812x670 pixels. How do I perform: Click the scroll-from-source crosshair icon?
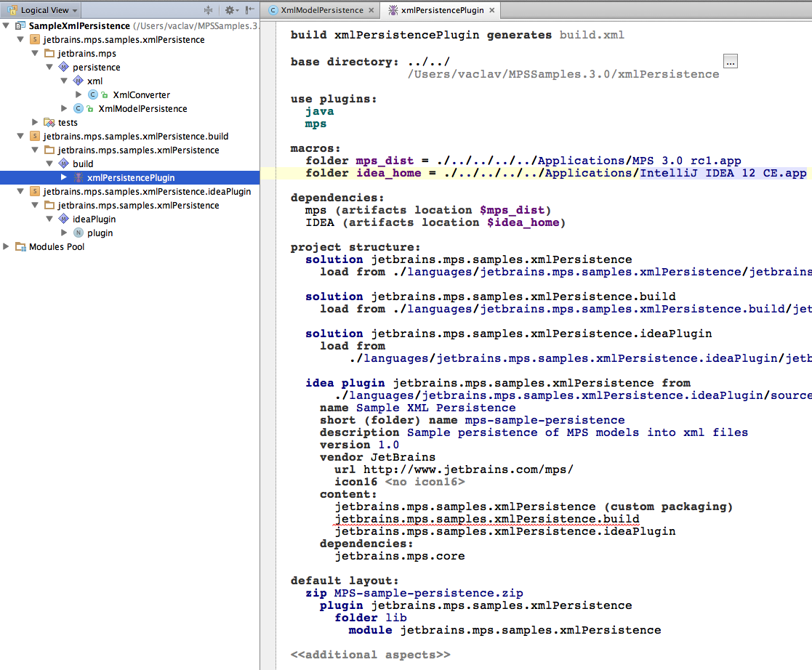[x=208, y=10]
